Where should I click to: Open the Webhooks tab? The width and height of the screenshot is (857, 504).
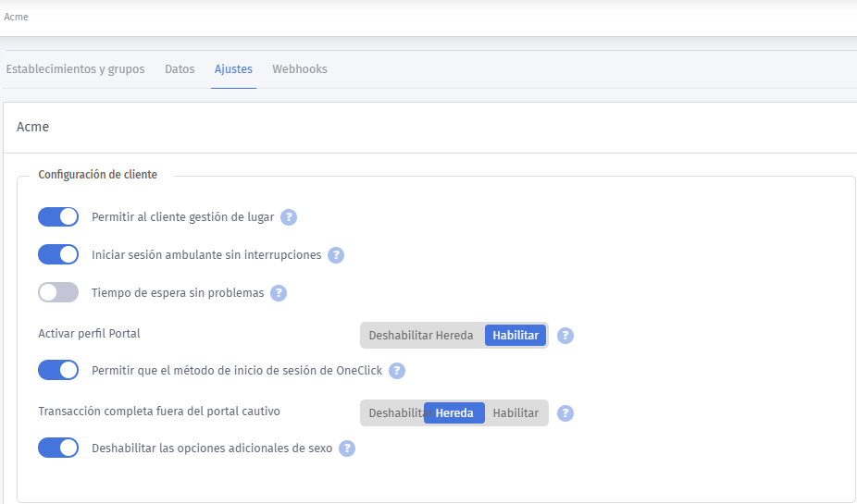(x=300, y=69)
